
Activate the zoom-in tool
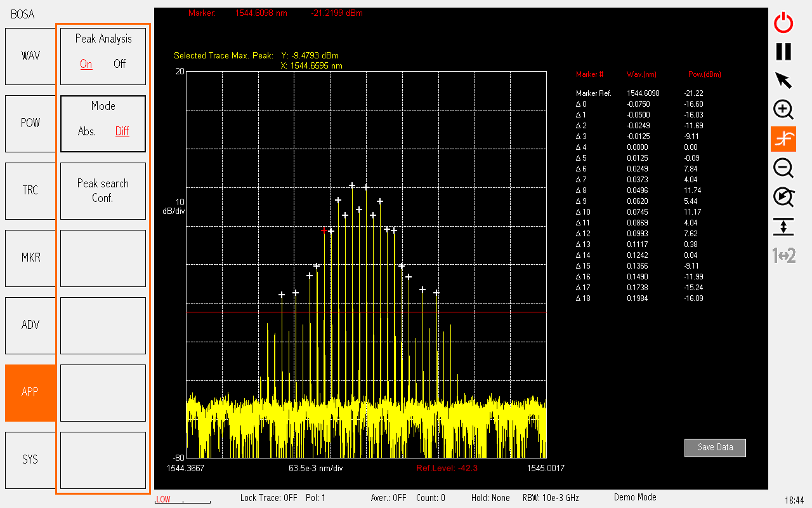pos(783,110)
